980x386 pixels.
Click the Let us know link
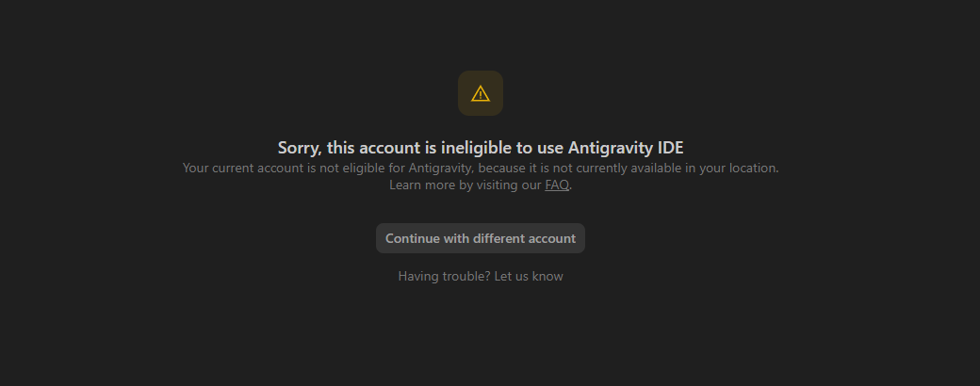[529, 276]
